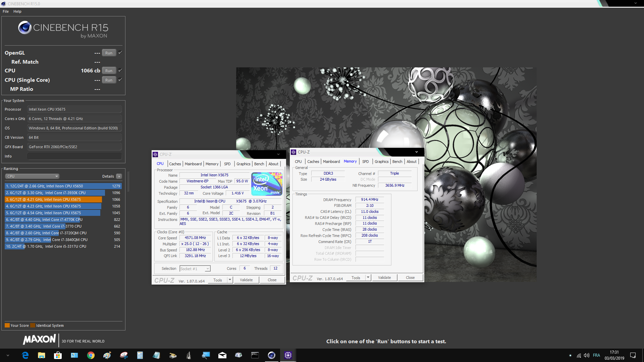Image resolution: width=644 pixels, height=362 pixels.
Task: Click inside the Info field in Your System
Action: tap(74, 156)
